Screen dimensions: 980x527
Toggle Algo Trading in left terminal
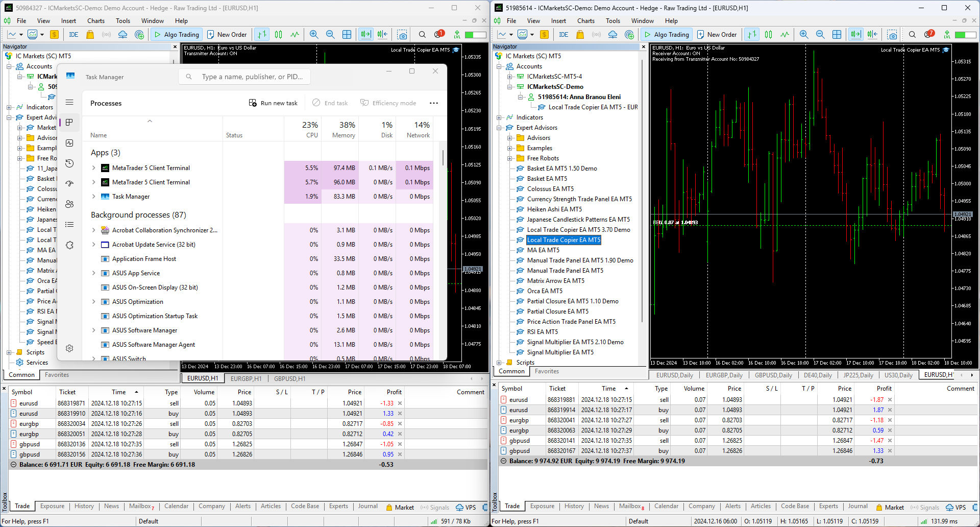click(x=177, y=35)
